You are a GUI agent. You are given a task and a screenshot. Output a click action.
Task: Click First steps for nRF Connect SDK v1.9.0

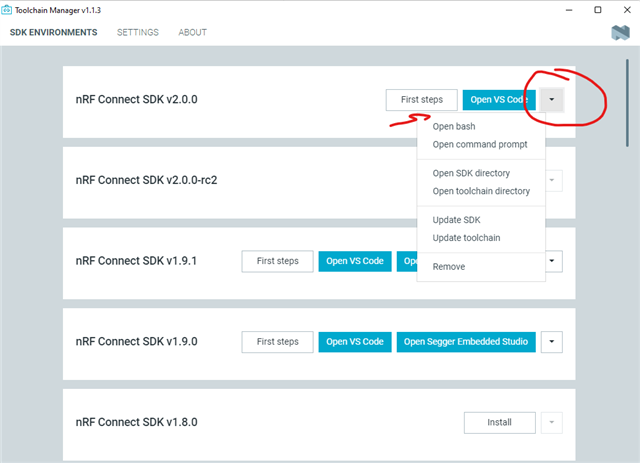click(278, 342)
